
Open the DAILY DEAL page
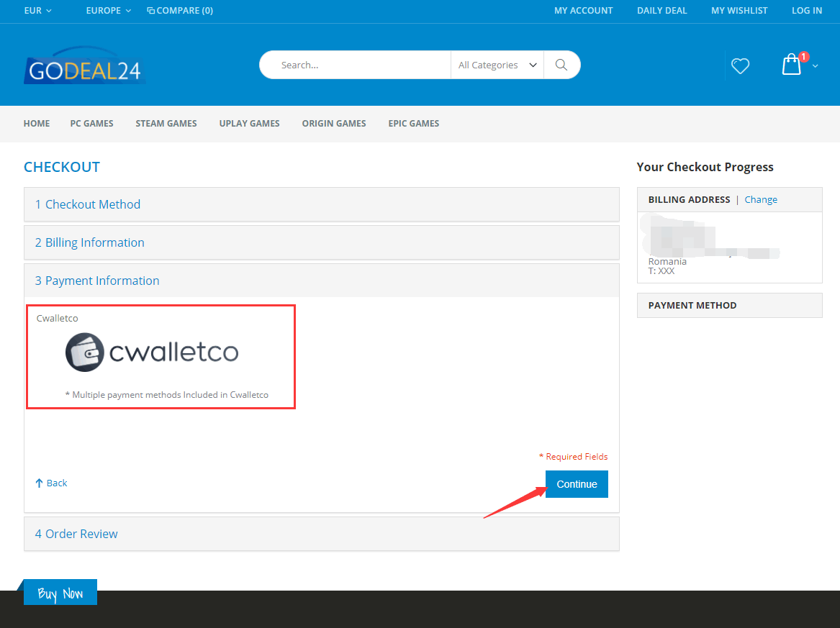coord(661,11)
